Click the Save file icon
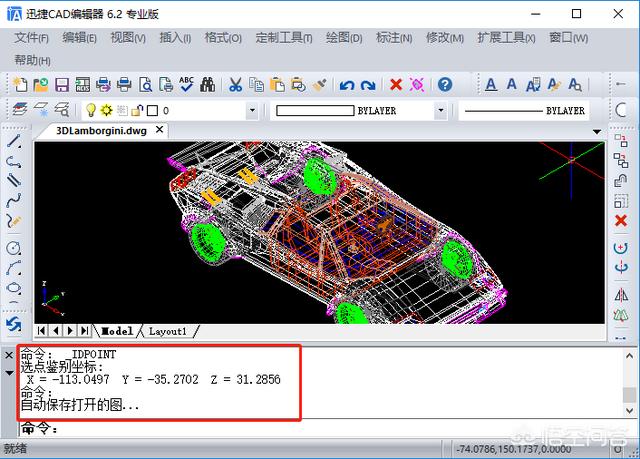 pyautogui.click(x=62, y=85)
